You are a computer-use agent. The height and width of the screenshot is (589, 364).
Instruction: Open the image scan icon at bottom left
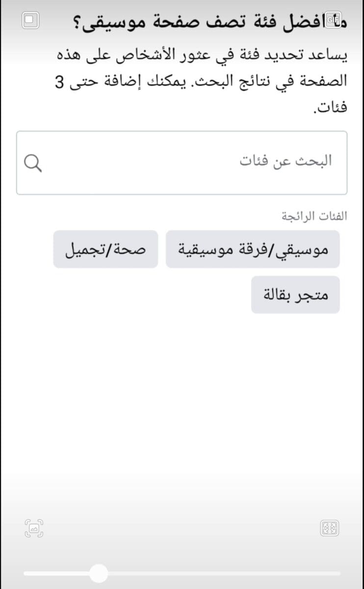click(x=34, y=528)
